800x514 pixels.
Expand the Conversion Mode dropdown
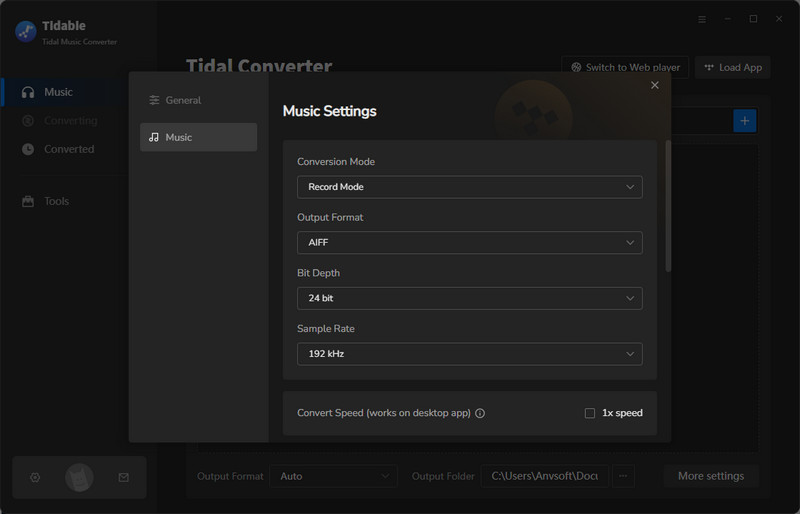(x=469, y=187)
